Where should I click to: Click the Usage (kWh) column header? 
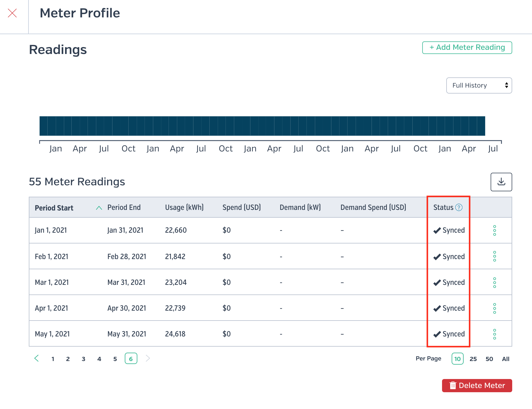tap(184, 207)
